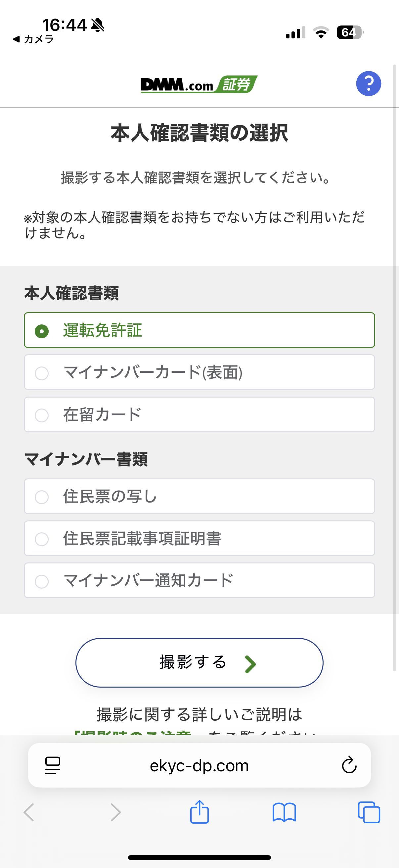Choose 住民票の写し as My Number document

tap(42, 497)
